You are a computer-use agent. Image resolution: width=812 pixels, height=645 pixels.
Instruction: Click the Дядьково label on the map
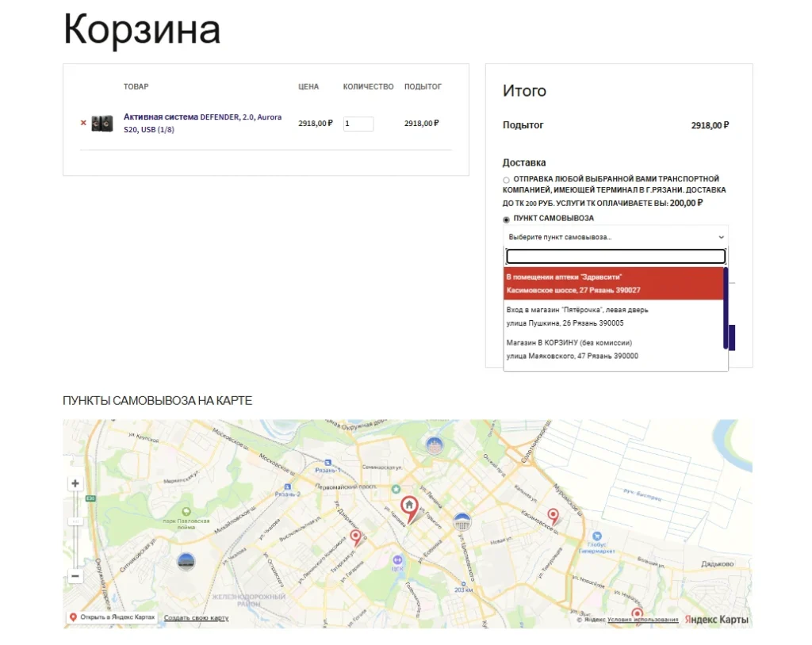click(x=717, y=563)
